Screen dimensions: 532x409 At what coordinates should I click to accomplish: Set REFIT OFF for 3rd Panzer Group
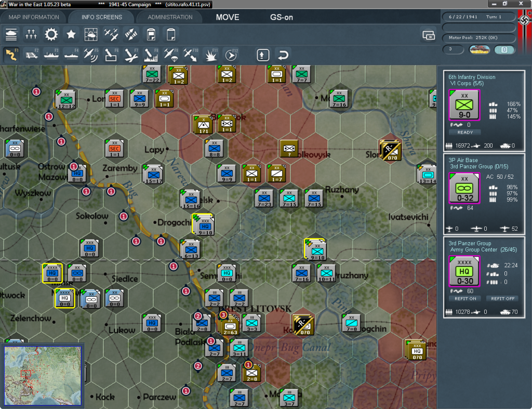(x=502, y=299)
